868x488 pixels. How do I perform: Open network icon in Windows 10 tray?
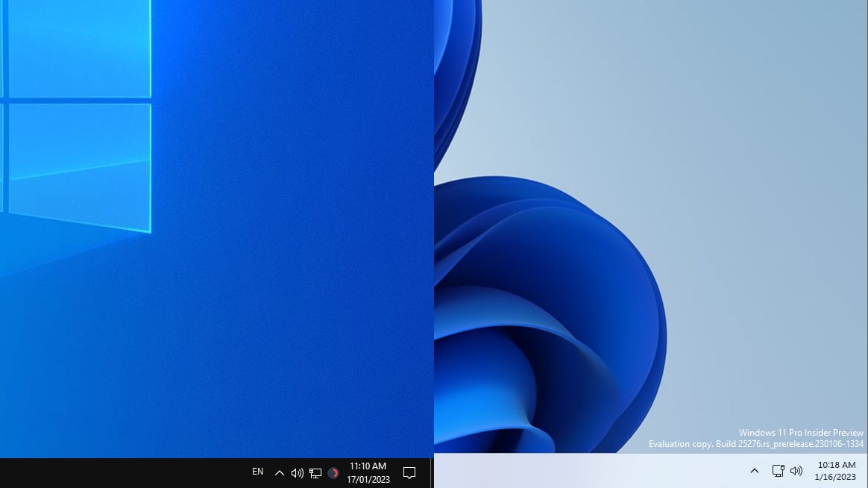tap(315, 473)
